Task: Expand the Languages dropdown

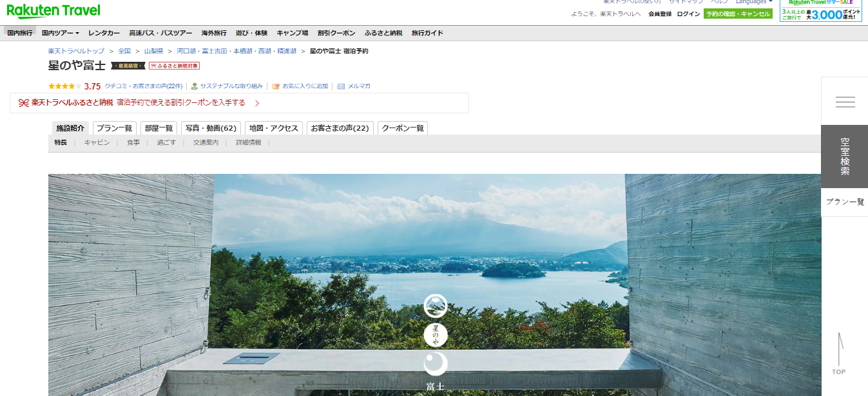Action: [x=754, y=2]
